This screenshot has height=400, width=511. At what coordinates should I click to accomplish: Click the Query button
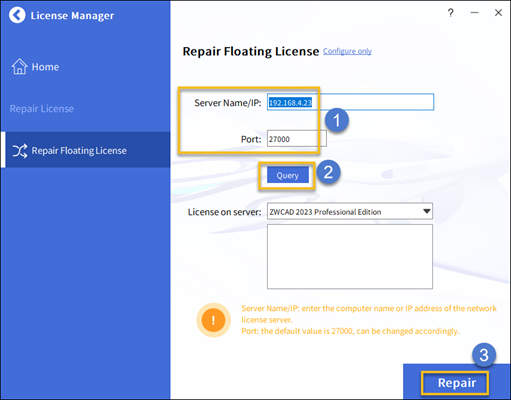[288, 175]
